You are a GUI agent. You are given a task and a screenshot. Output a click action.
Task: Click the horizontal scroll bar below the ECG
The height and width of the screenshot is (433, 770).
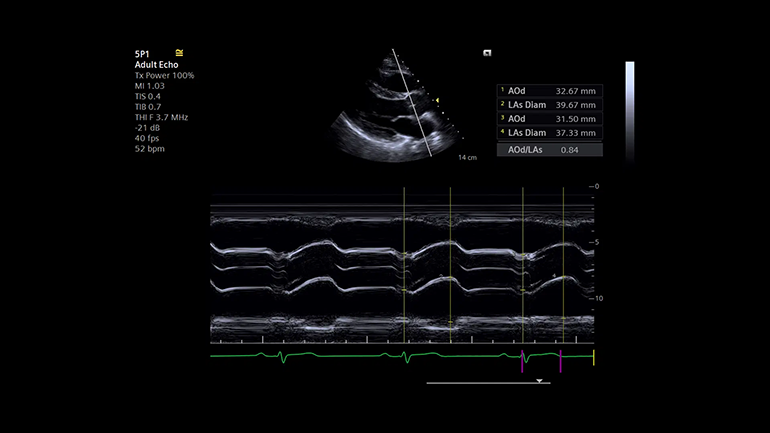[x=488, y=381]
